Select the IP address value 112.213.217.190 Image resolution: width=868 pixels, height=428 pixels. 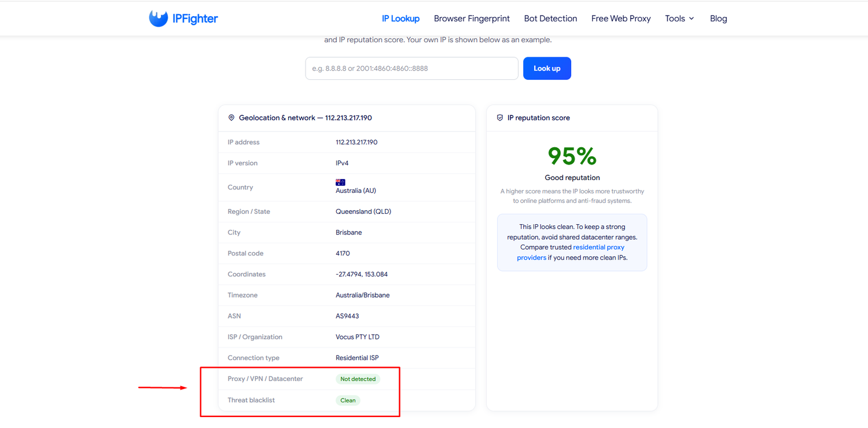356,142
